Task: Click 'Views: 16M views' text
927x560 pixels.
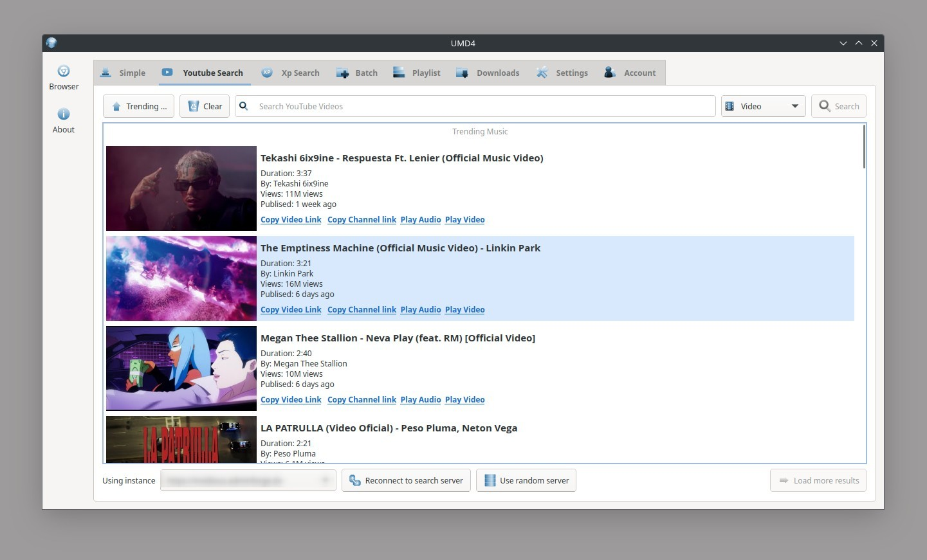Action: (x=291, y=284)
